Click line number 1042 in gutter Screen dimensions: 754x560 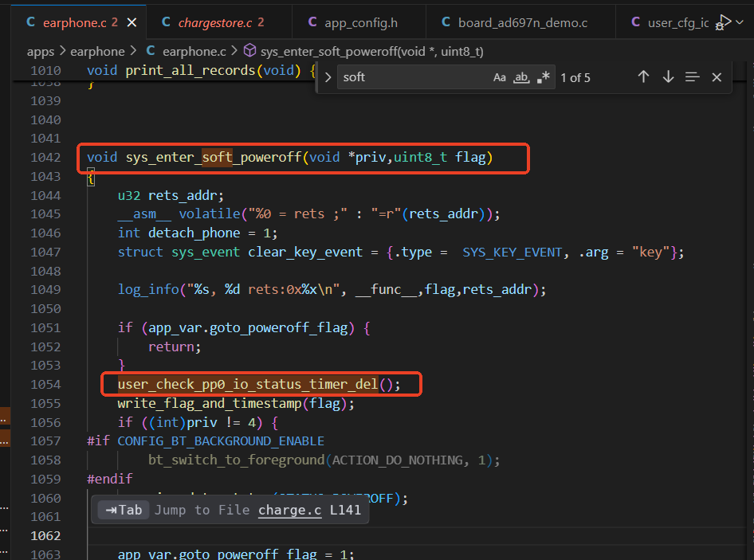coord(45,158)
